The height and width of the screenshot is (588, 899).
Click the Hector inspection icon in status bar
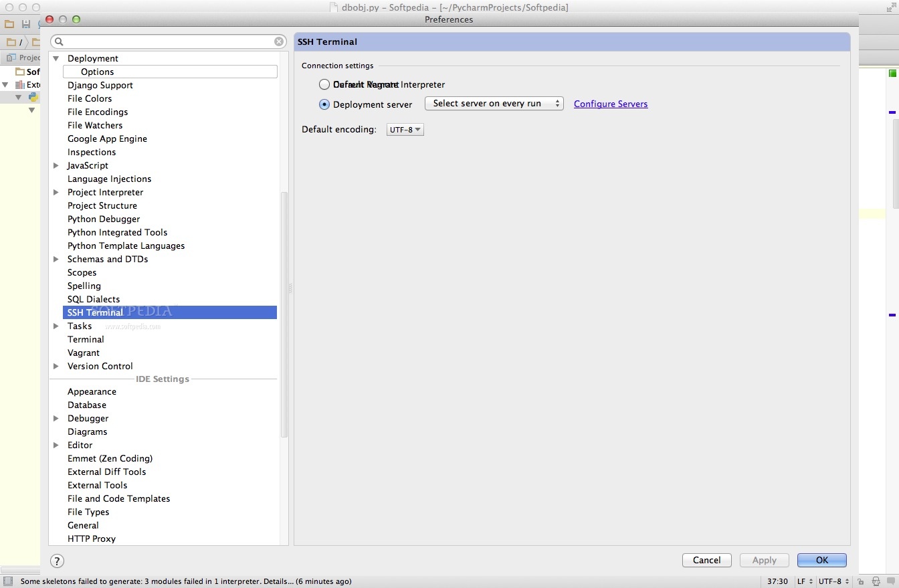click(x=876, y=581)
